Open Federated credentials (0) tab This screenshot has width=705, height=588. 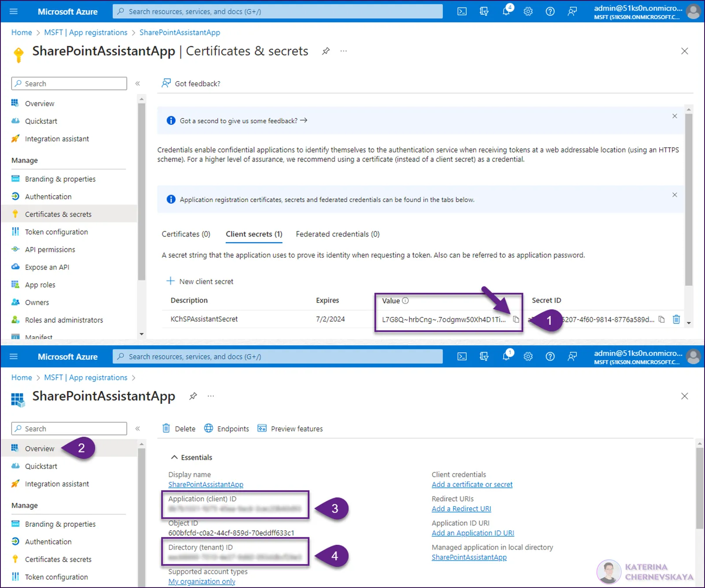338,234
